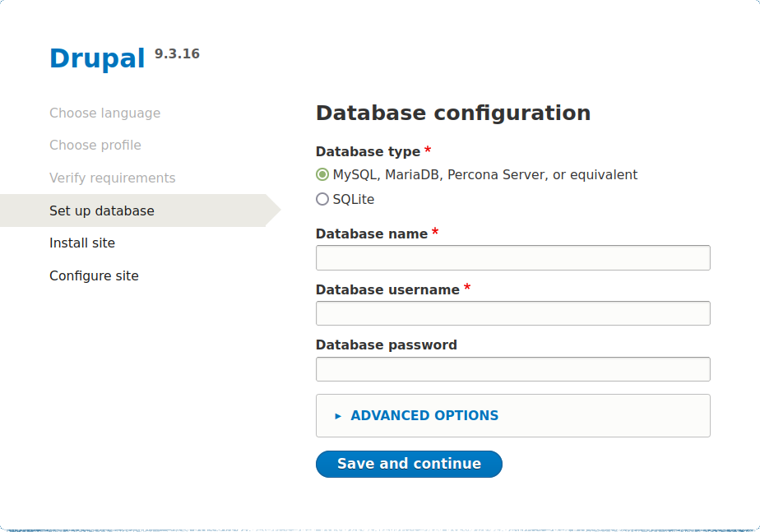Expand the Advanced Options section
Image resolution: width=760 pixels, height=532 pixels.
424,415
